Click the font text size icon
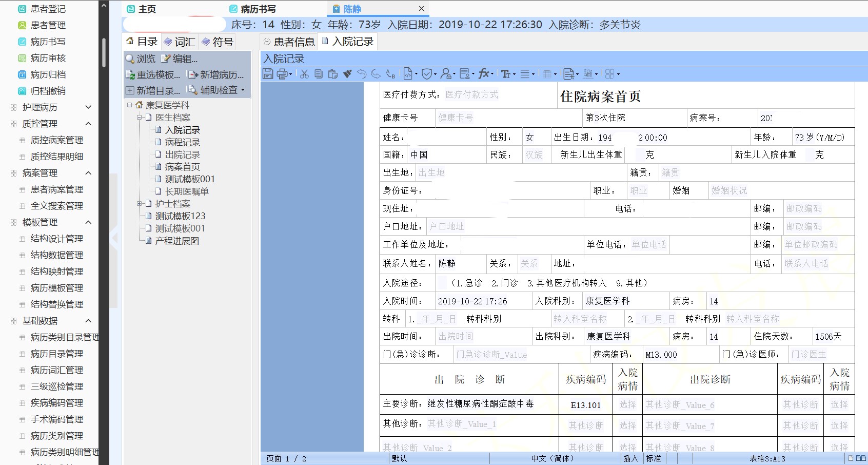 pos(506,74)
